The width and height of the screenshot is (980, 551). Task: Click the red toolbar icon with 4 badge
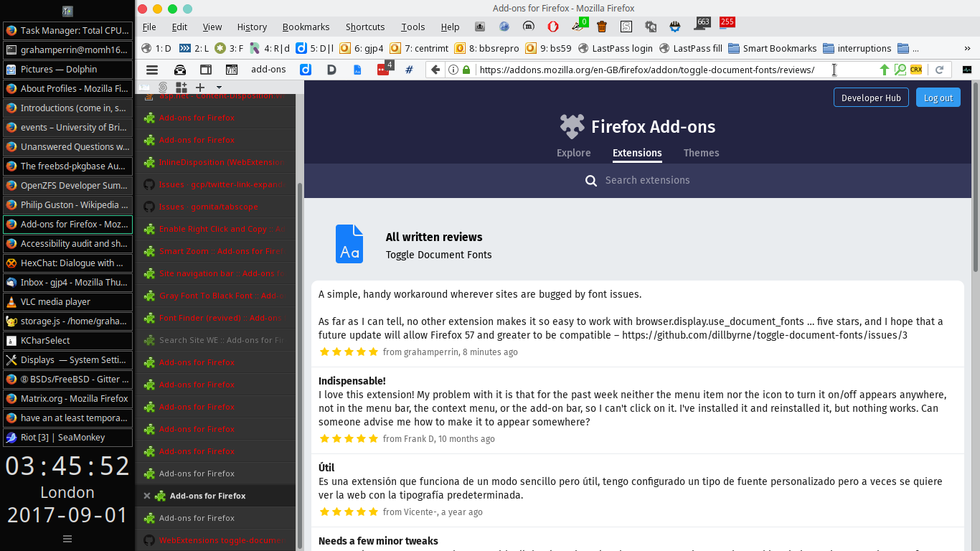[384, 69]
